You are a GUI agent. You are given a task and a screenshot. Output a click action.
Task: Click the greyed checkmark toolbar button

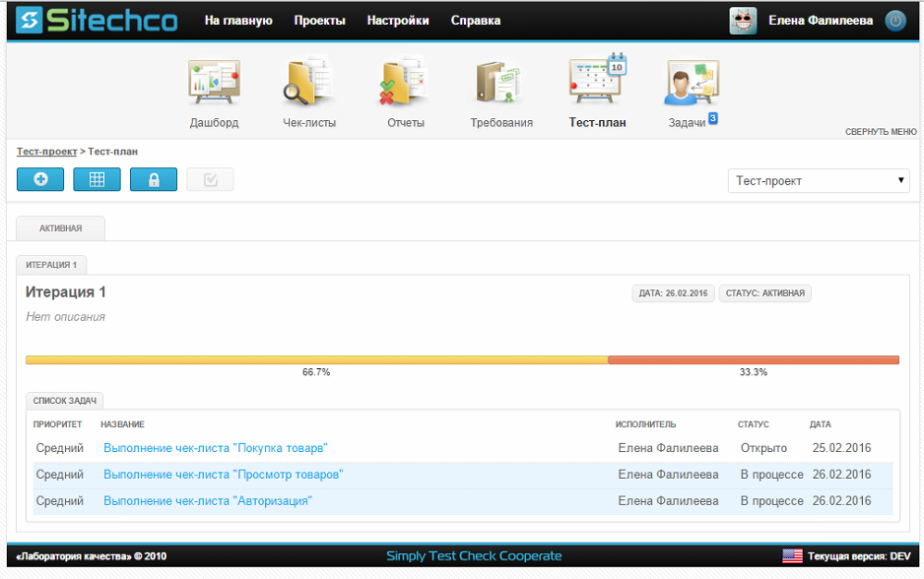(211, 179)
